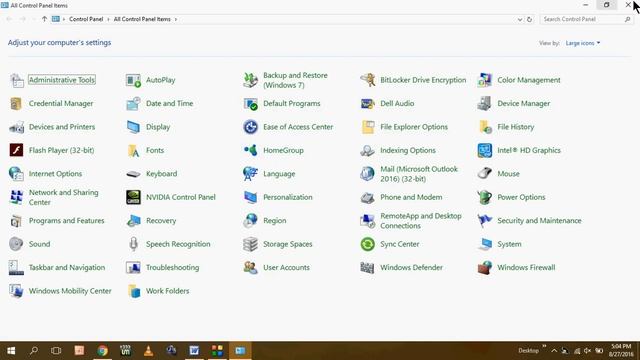Click the Network and Sharing Center link
The height and width of the screenshot is (360, 640).
(64, 198)
